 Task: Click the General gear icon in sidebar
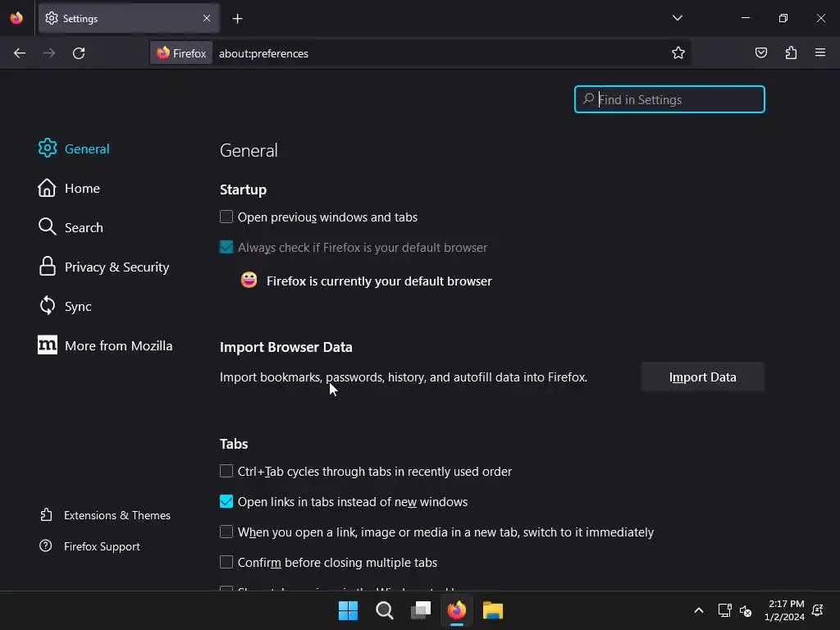(x=47, y=148)
